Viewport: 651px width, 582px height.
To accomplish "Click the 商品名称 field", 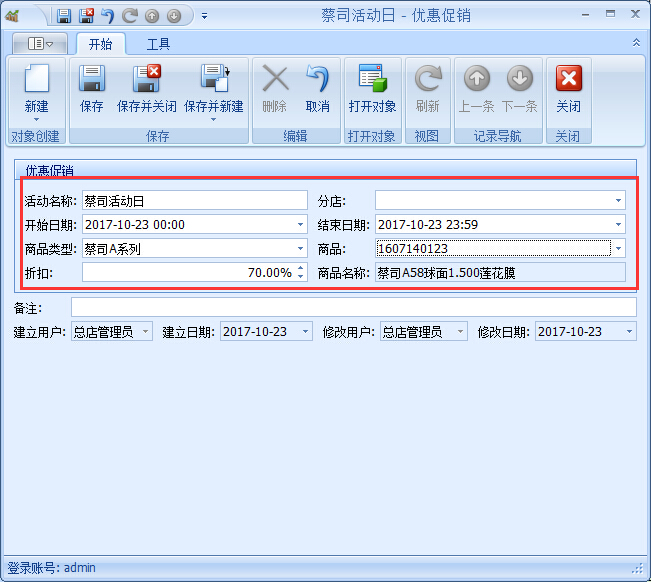I will tap(500, 273).
